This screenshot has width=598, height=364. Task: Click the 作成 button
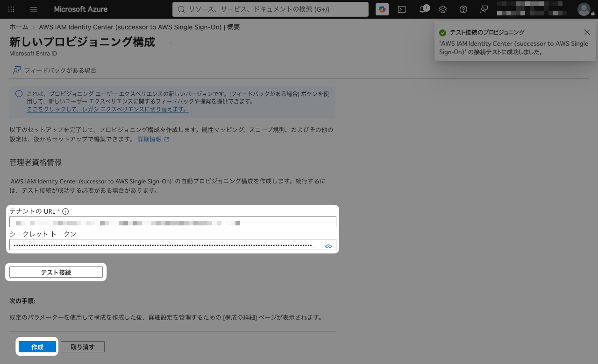(37, 347)
